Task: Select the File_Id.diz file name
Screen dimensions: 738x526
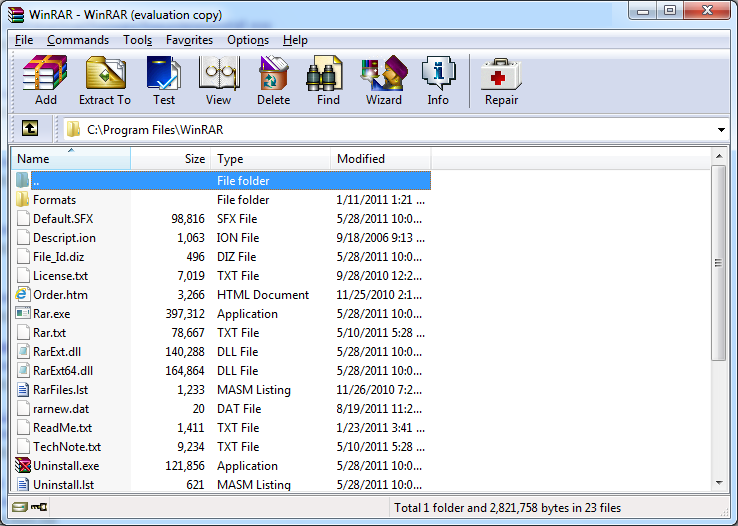Action: tap(58, 257)
